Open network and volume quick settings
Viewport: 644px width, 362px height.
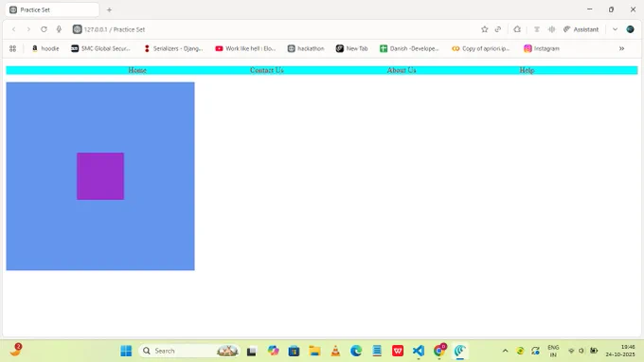coord(582,351)
